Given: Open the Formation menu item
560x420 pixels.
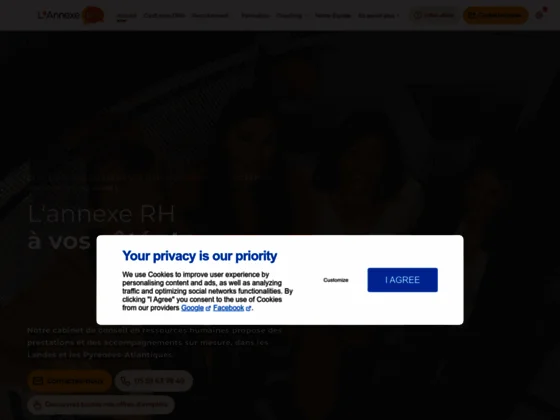Looking at the screenshot, I should (255, 15).
